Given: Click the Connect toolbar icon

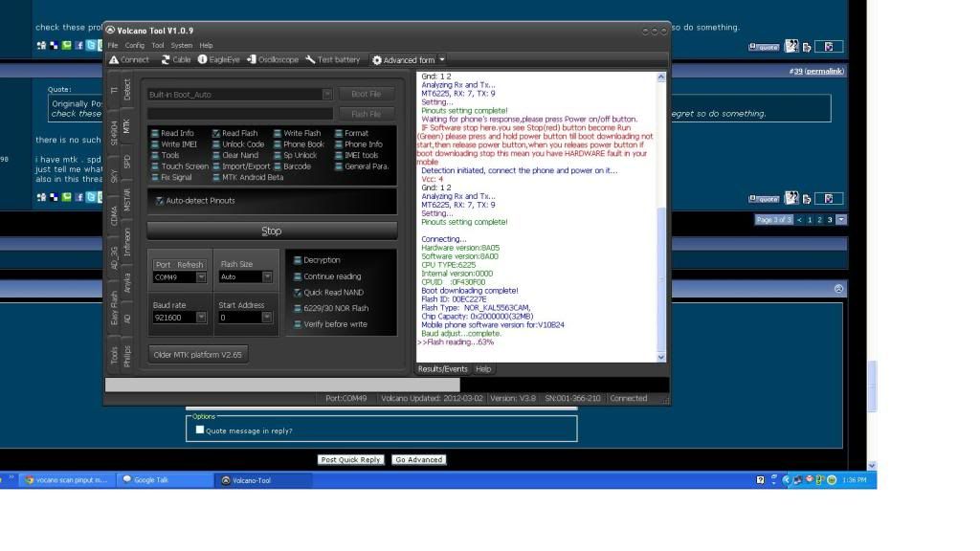Looking at the screenshot, I should pos(114,60).
